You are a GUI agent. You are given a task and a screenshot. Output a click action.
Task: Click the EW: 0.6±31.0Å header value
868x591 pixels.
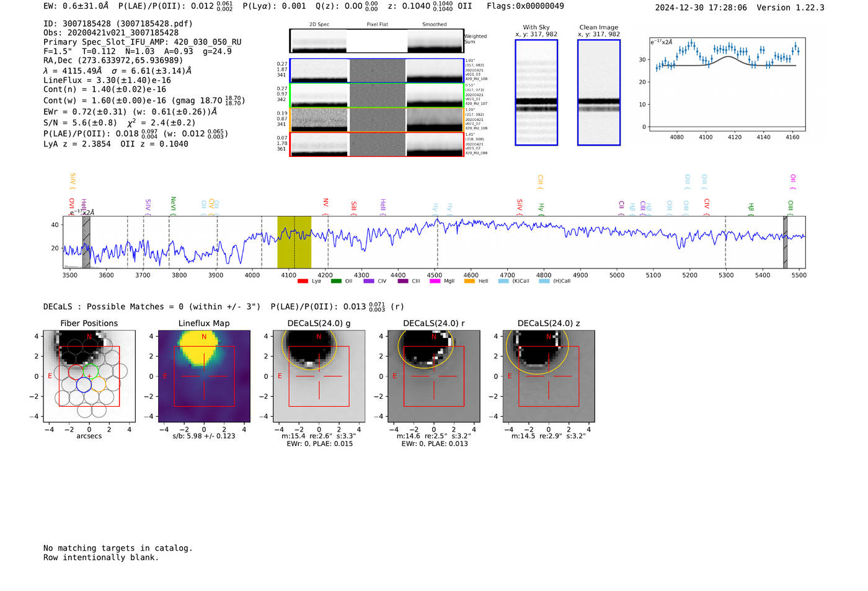point(76,6)
